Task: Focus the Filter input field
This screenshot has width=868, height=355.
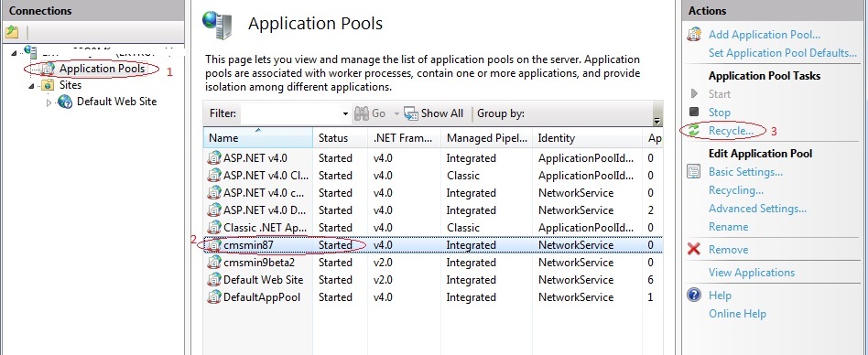Action: tap(290, 113)
